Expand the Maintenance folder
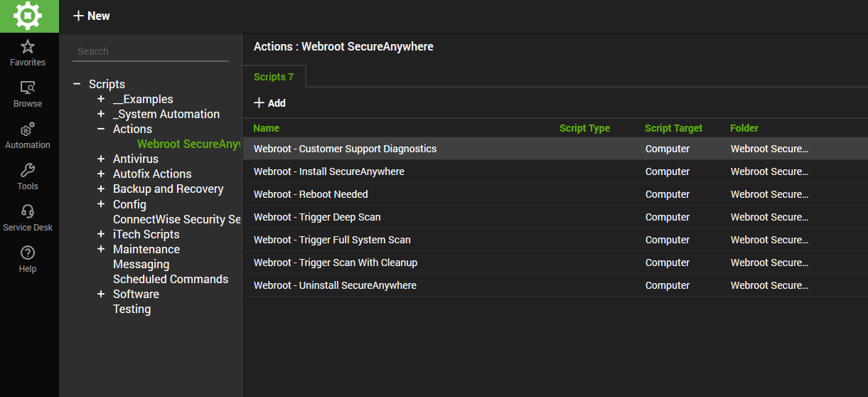 101,249
